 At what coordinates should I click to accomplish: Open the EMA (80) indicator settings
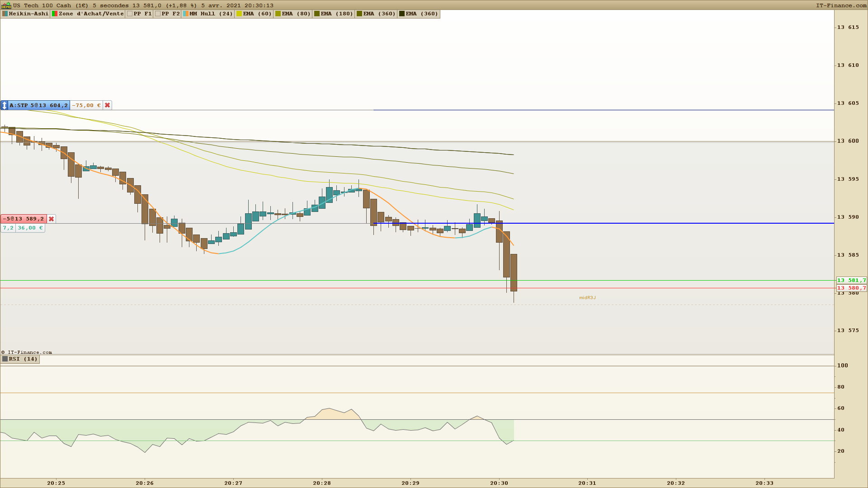point(296,14)
